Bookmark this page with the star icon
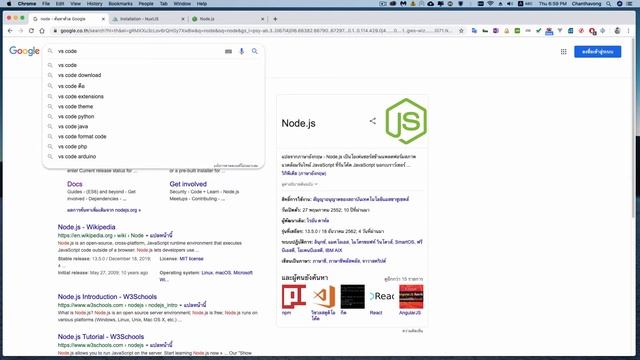This screenshot has height=360, width=640. pos(461,31)
